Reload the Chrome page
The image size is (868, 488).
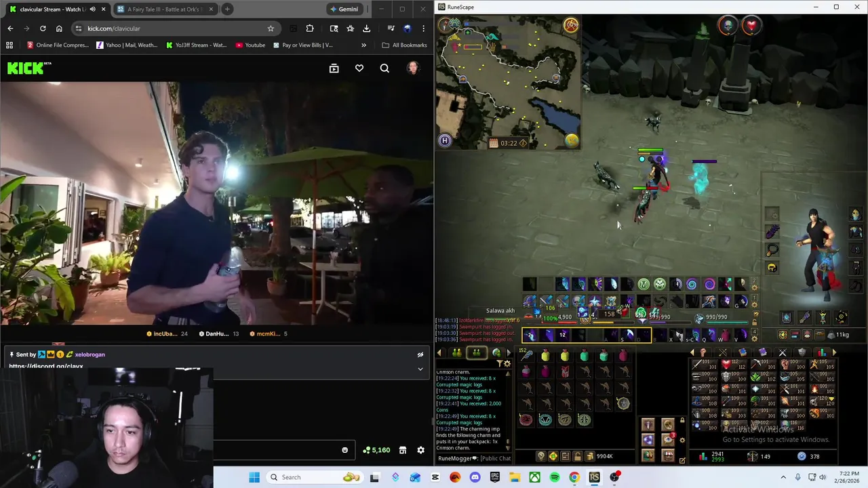43,28
